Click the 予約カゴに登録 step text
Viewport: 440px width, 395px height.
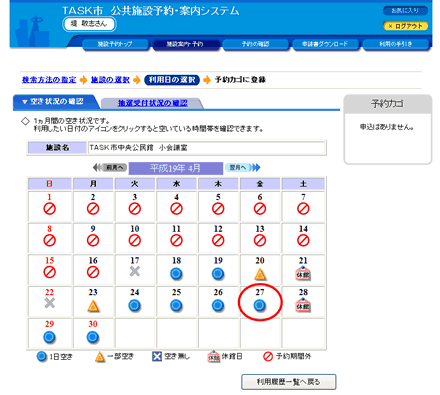pos(240,80)
